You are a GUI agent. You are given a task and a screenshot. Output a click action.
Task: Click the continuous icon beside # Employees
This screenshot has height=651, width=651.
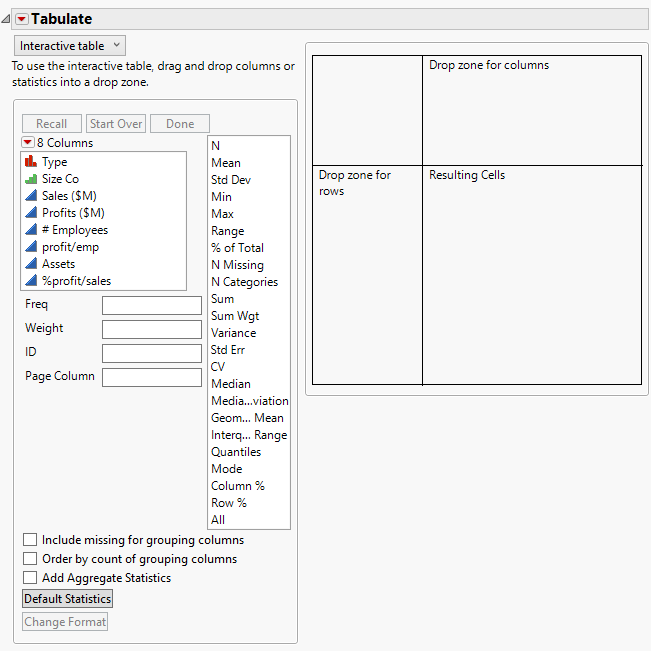[x=31, y=230]
